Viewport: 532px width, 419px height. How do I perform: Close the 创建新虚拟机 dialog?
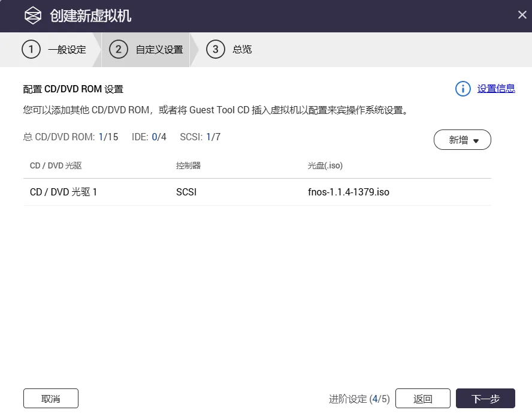click(522, 15)
